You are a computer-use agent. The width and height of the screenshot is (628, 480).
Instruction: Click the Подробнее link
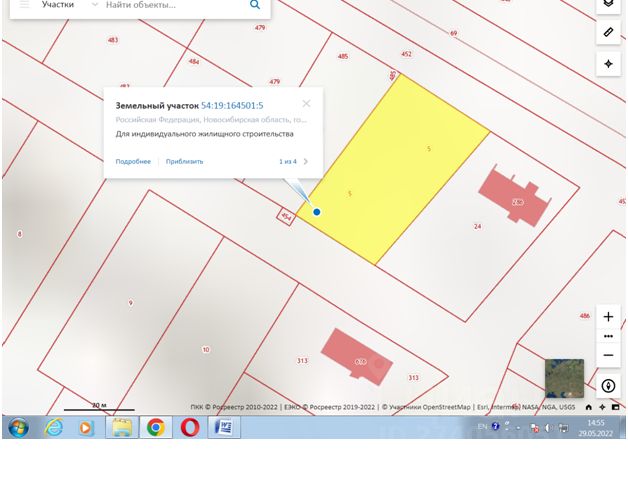(133, 161)
